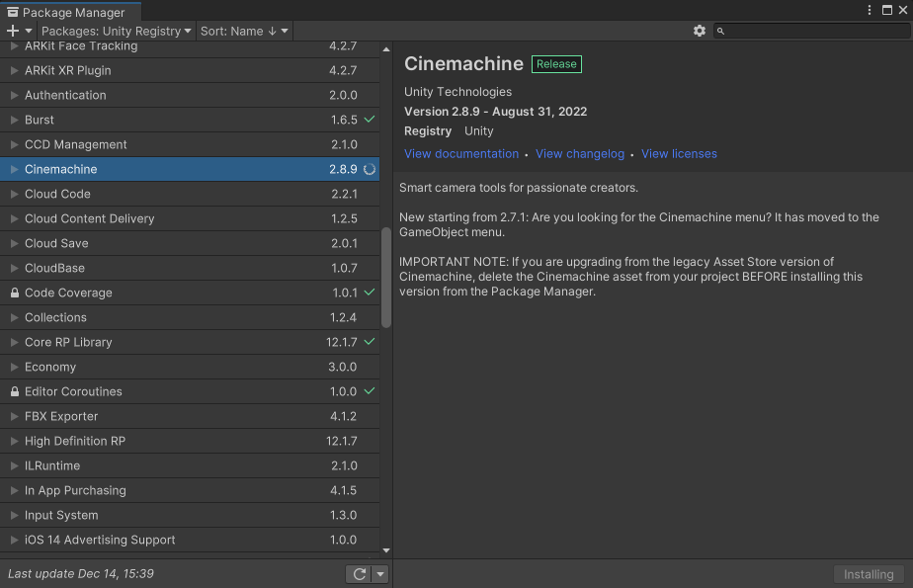The image size is (913, 588).
Task: Open the View documentation link
Action: (x=461, y=154)
